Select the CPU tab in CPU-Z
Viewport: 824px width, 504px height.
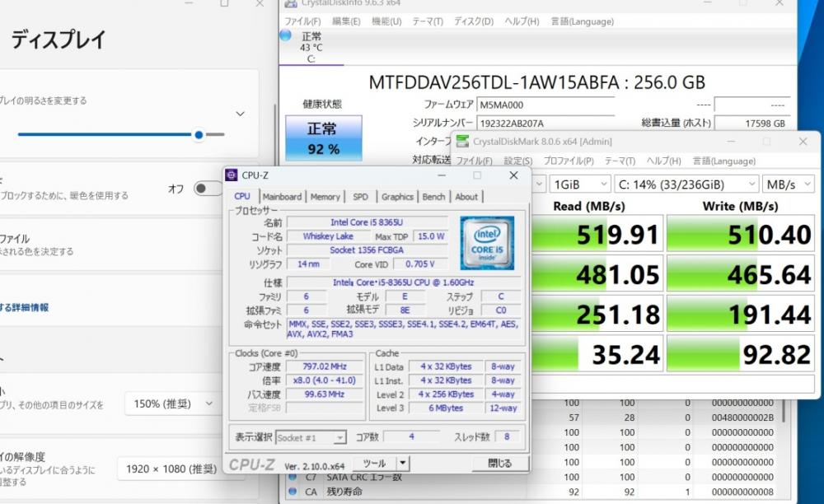[242, 196]
